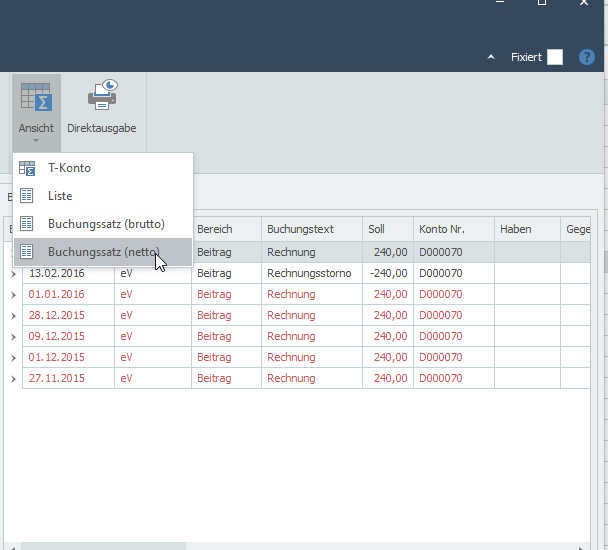Expand the 27.11.2015 row details
The width and height of the screenshot is (608, 550).
pos(13,379)
